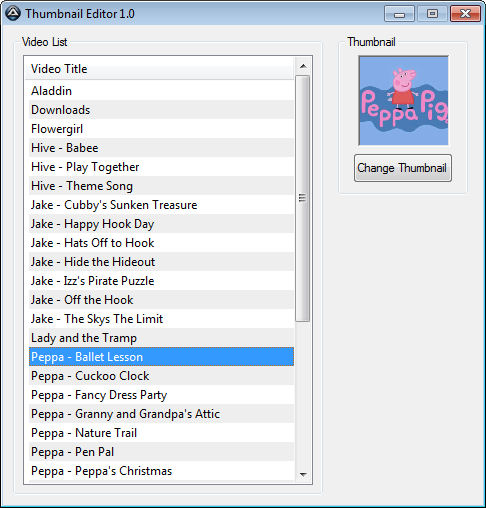Select Hive - Theme Song in list

click(x=161, y=186)
